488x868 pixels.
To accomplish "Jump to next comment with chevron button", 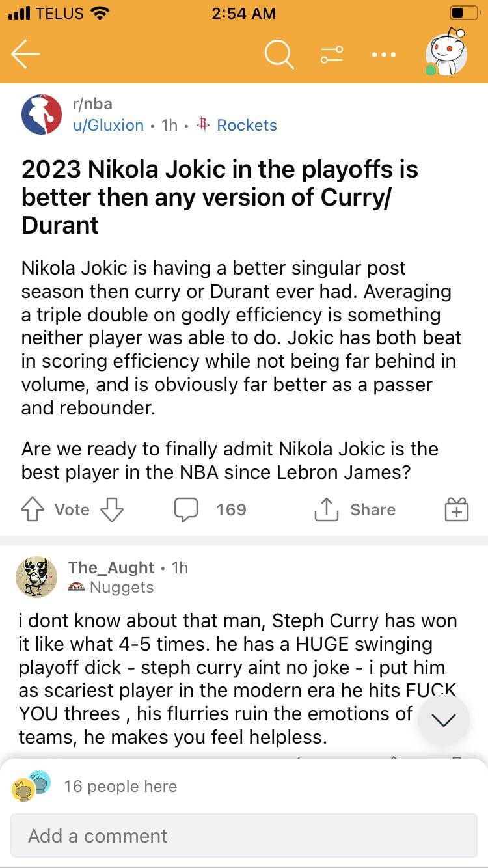I will pos(444,720).
